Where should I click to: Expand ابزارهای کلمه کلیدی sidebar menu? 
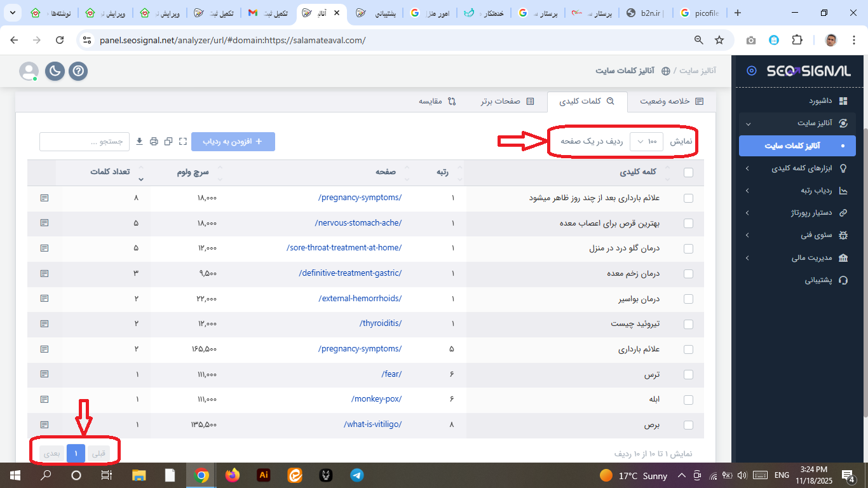tap(797, 168)
